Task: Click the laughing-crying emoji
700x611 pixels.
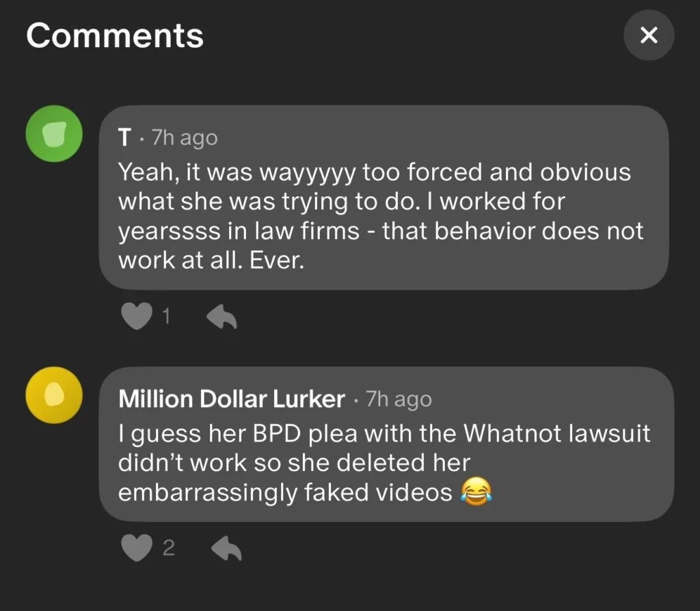Action: point(476,492)
